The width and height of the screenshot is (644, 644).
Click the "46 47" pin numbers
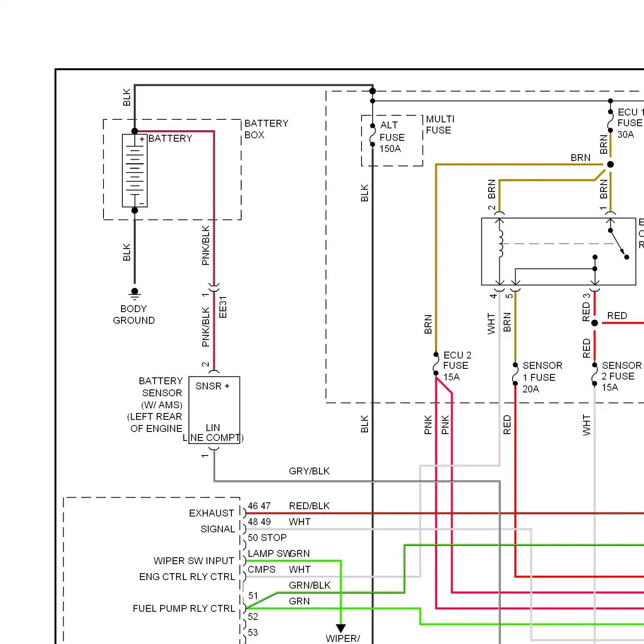(259, 506)
